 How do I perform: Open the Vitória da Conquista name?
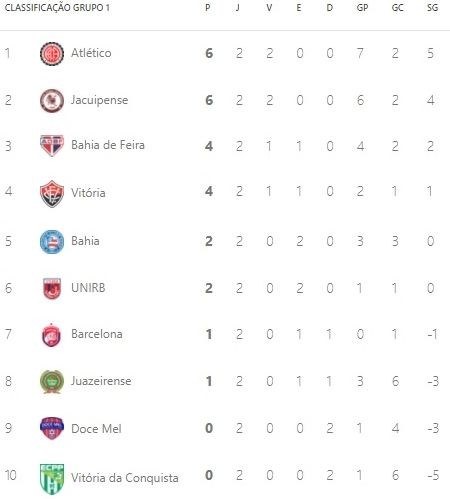tap(125, 478)
